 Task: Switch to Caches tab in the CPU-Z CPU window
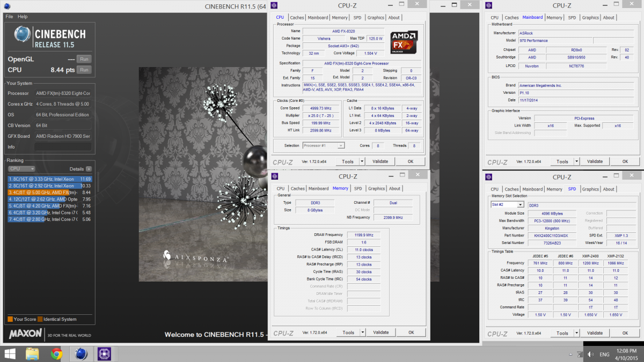[297, 18]
